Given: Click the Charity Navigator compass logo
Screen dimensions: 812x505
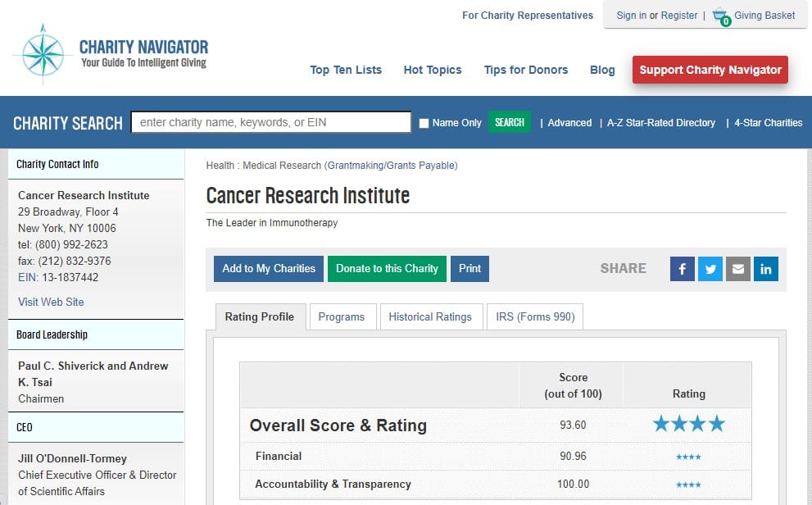Looking at the screenshot, I should (x=43, y=53).
